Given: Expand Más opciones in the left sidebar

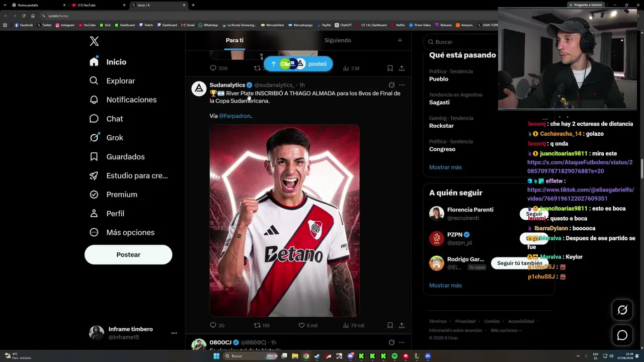Looking at the screenshot, I should click(x=122, y=232).
